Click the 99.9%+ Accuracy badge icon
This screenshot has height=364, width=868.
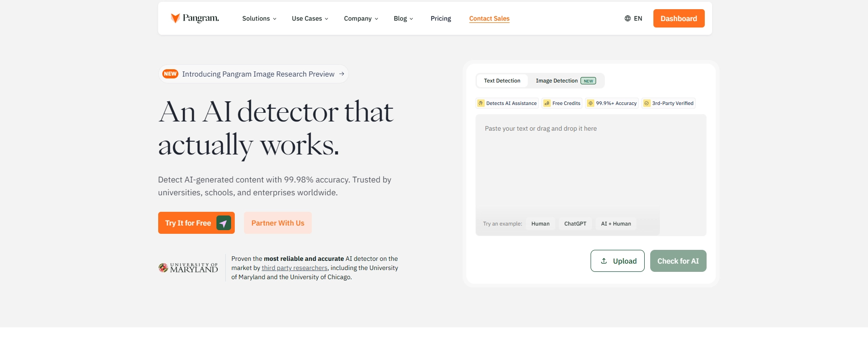(x=591, y=103)
